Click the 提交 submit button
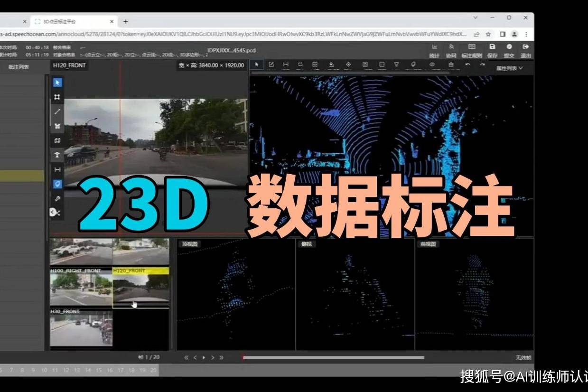The width and height of the screenshot is (588, 392). (509, 51)
